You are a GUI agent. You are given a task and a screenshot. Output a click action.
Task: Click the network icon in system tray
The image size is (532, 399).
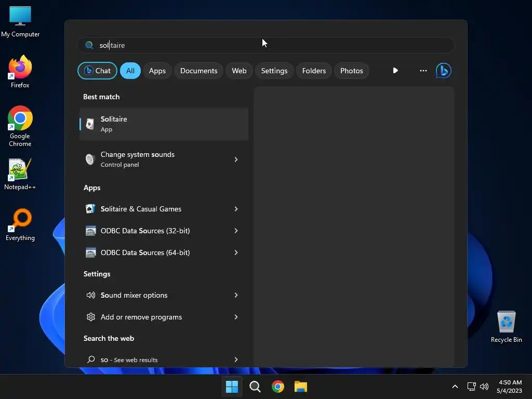tap(471, 387)
